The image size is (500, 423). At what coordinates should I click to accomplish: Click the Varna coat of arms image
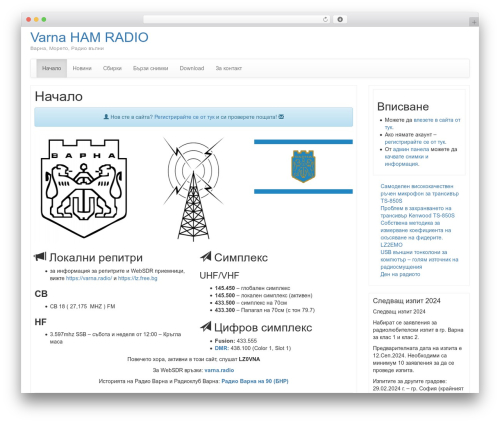(x=84, y=189)
